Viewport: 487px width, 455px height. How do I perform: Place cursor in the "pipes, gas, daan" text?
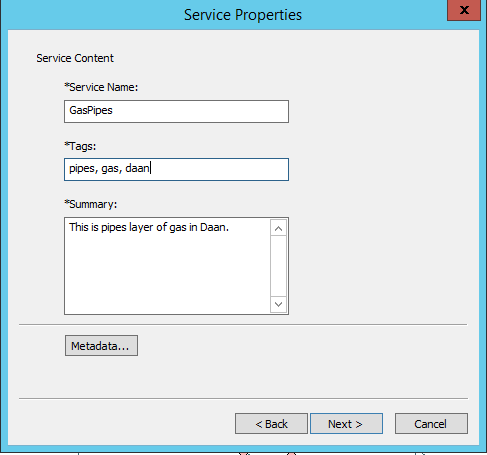pyautogui.click(x=109, y=168)
